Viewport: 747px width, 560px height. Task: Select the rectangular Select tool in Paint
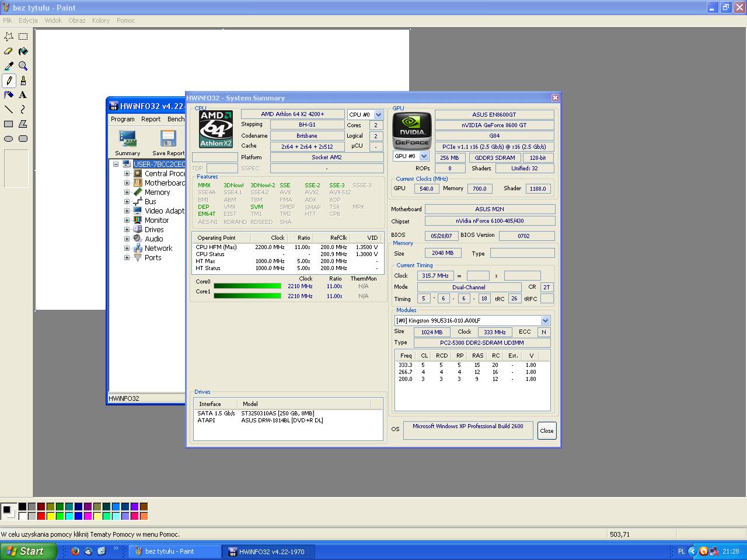tap(23, 36)
